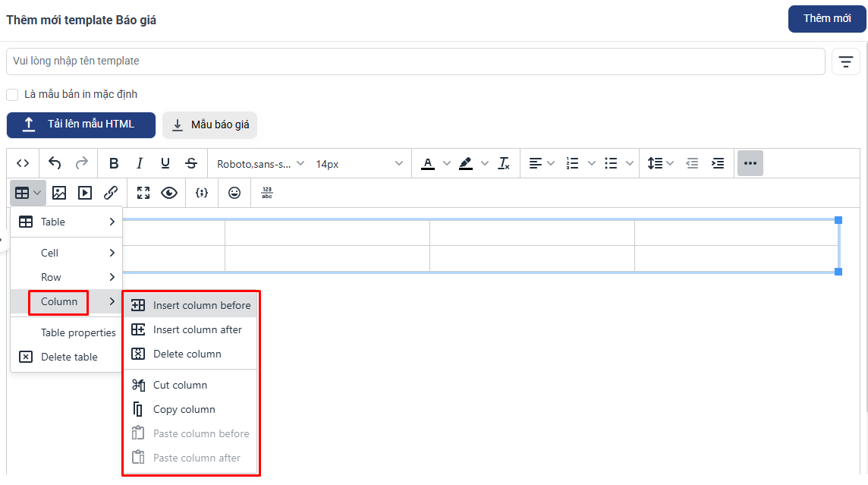Enter fullscreen editor mode

tap(143, 193)
